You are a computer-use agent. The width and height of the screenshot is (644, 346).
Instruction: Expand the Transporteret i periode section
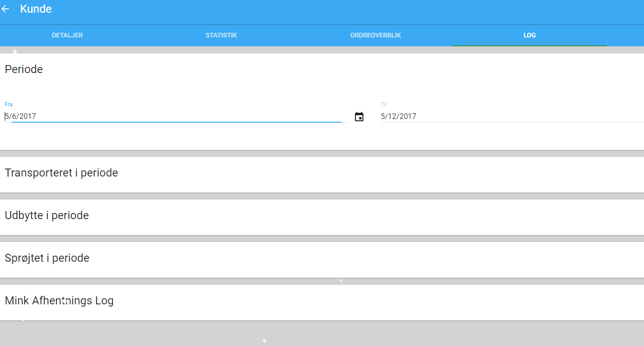[x=61, y=173]
